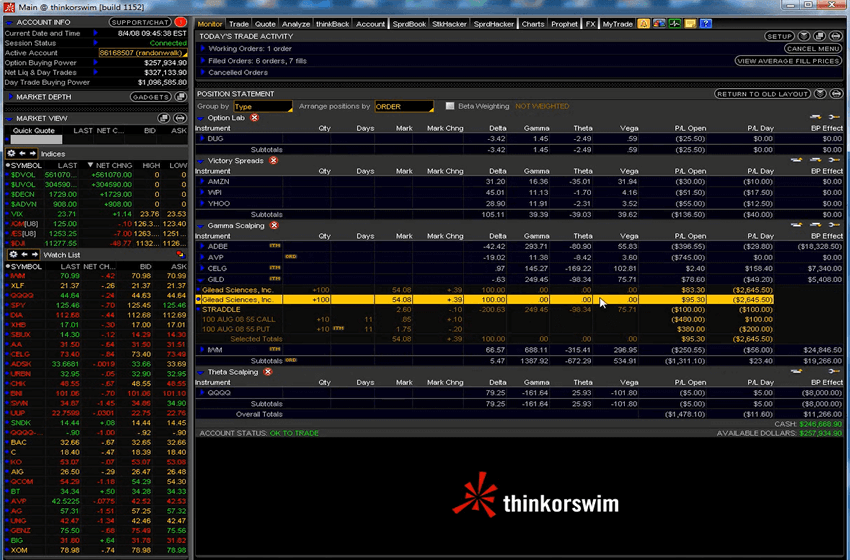
Task: Switch to the Trade tab
Action: click(239, 24)
